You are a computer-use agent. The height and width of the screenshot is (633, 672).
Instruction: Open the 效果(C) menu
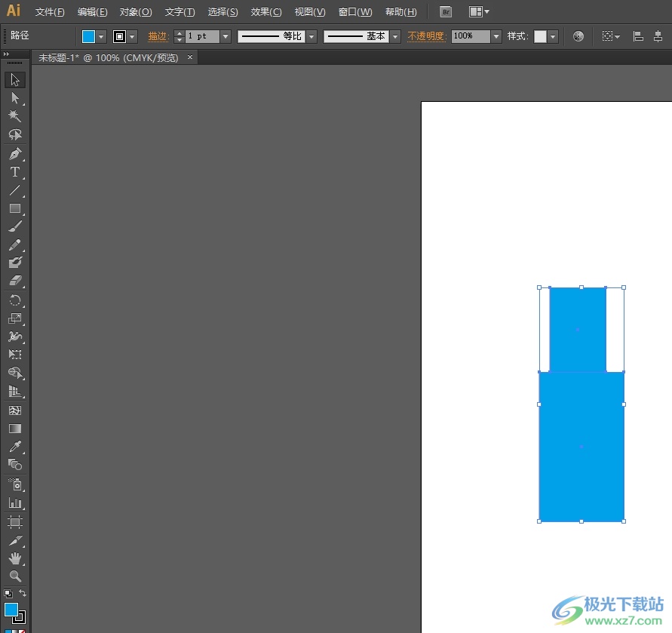point(266,12)
